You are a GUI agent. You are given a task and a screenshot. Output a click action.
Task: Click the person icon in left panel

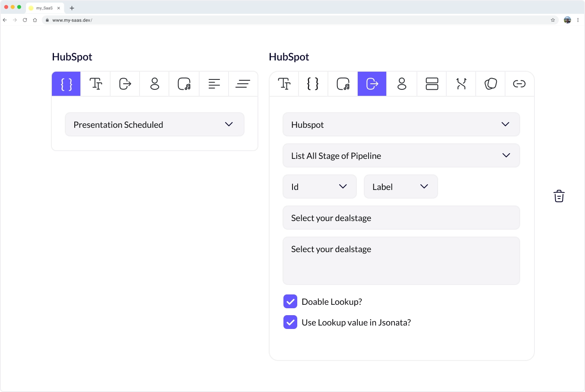click(x=155, y=84)
